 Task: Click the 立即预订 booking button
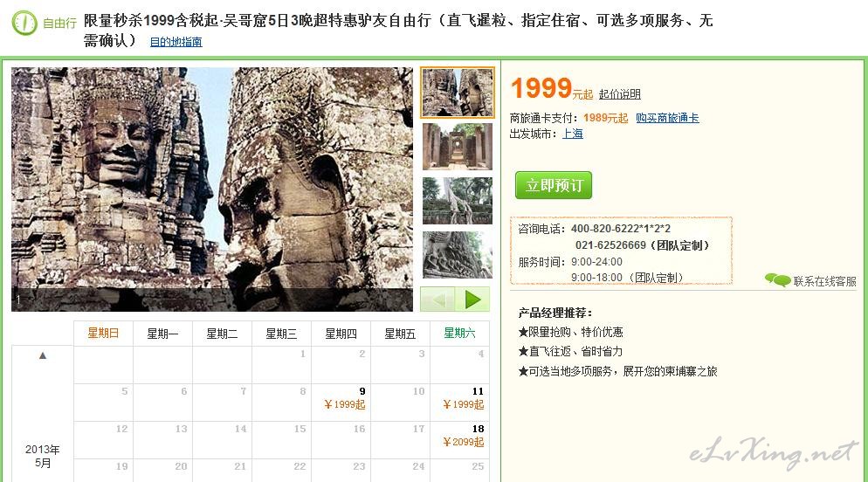[x=554, y=185]
